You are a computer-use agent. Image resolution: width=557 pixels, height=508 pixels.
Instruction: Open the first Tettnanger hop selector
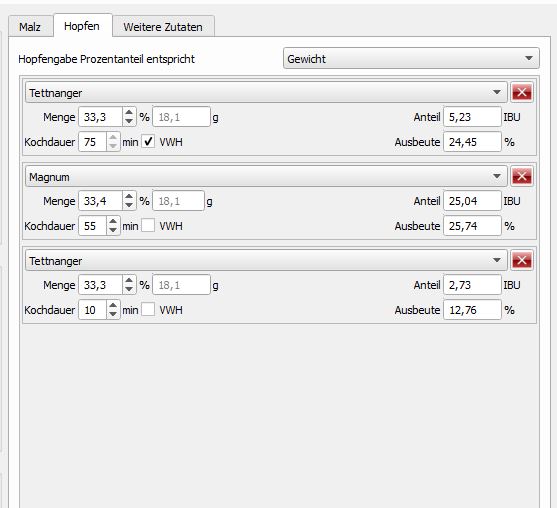tap(266, 93)
